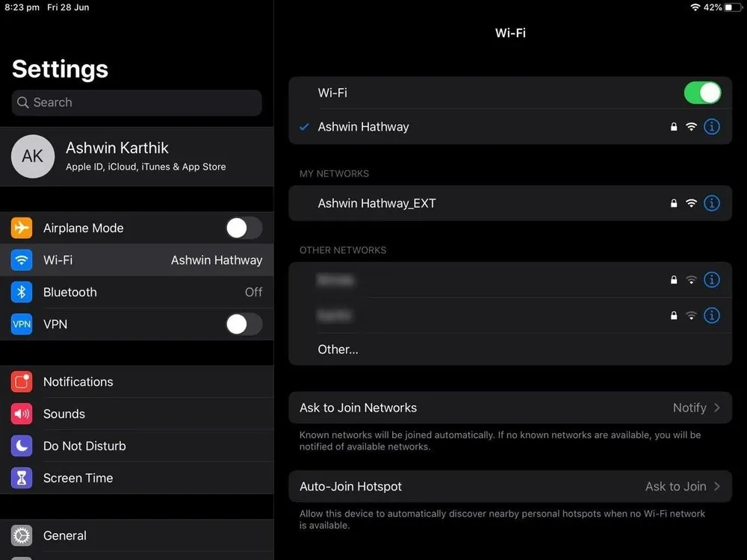This screenshot has height=560, width=747.
Task: Turn on the VPN switch
Action: pos(244,324)
